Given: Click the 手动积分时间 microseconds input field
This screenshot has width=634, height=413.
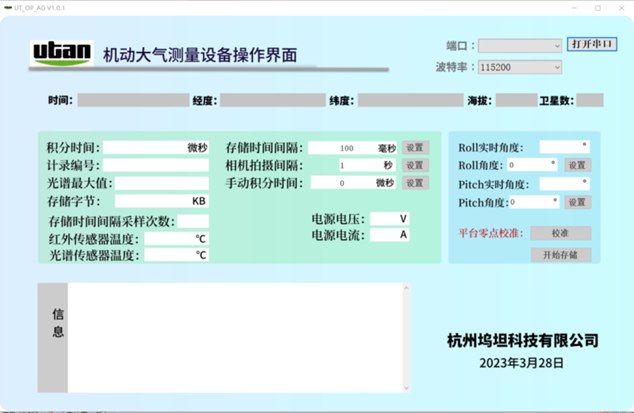Looking at the screenshot, I should (340, 183).
